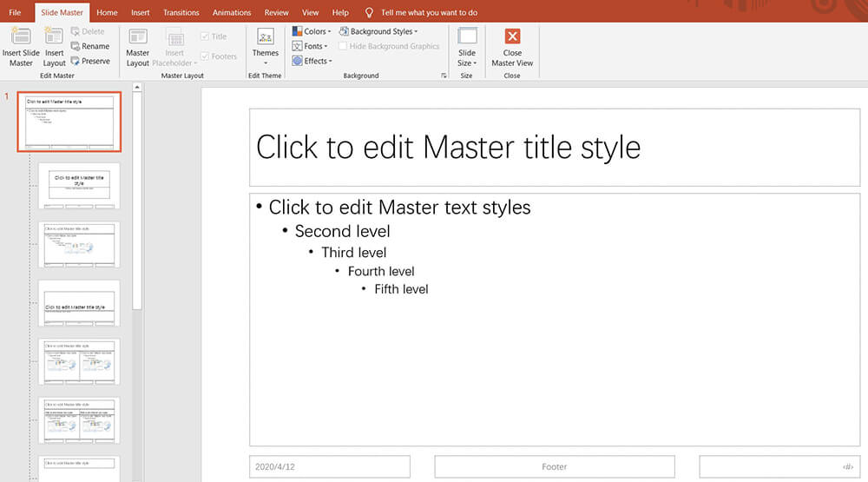
Task: Click the Footer placeholder on the slide
Action: [x=554, y=466]
